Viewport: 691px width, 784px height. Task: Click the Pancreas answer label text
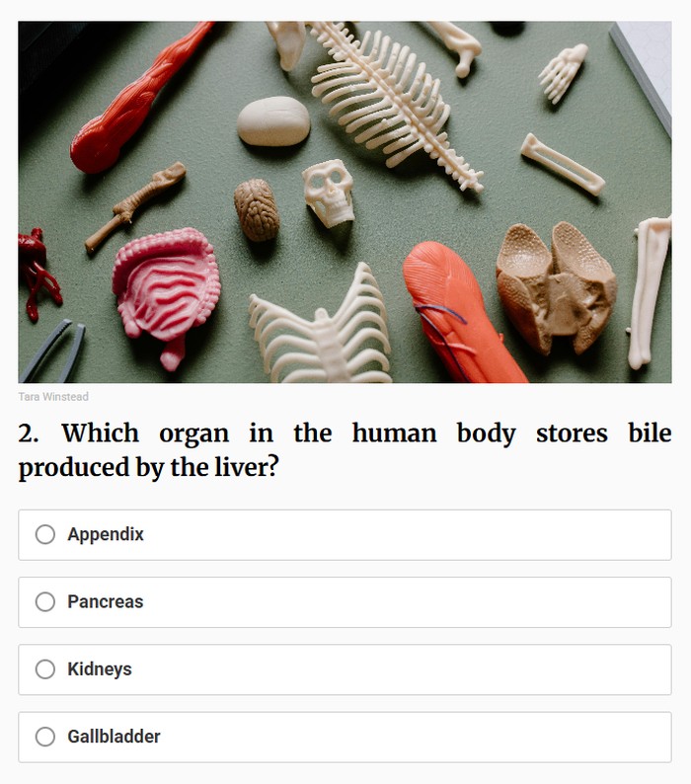(x=105, y=601)
